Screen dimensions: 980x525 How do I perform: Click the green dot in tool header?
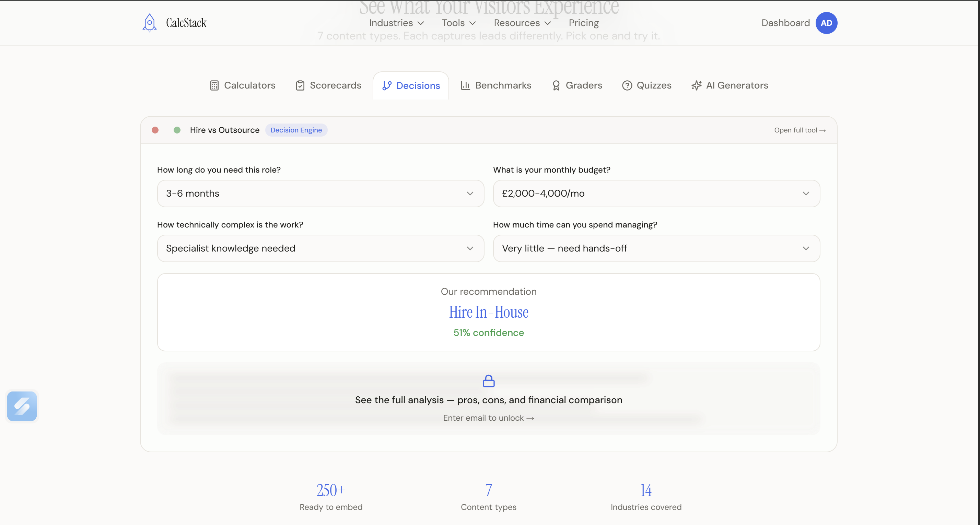click(177, 130)
